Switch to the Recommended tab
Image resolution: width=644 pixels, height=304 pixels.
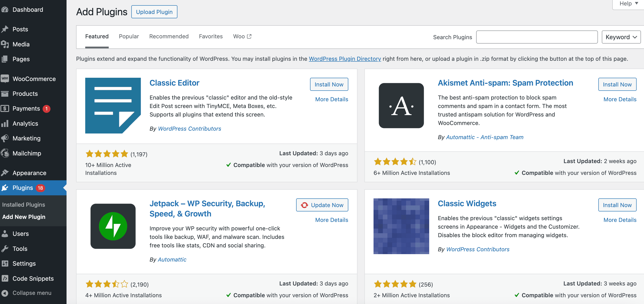[x=169, y=36]
